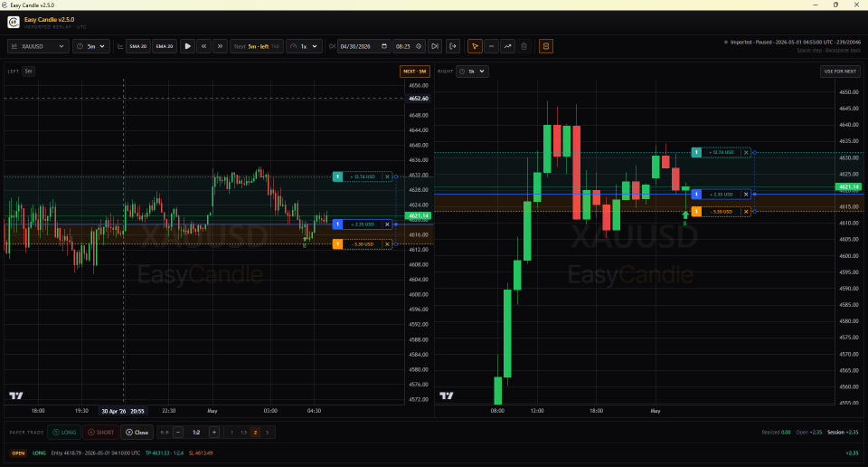Click the jump-to-date skip icon
This screenshot has height=467, width=868.
pos(435,46)
